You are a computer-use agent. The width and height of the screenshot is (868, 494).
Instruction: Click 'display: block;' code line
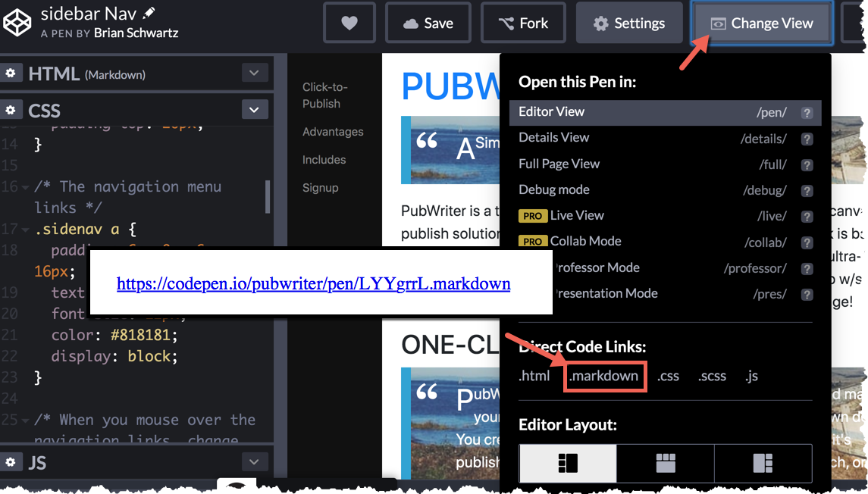click(114, 356)
